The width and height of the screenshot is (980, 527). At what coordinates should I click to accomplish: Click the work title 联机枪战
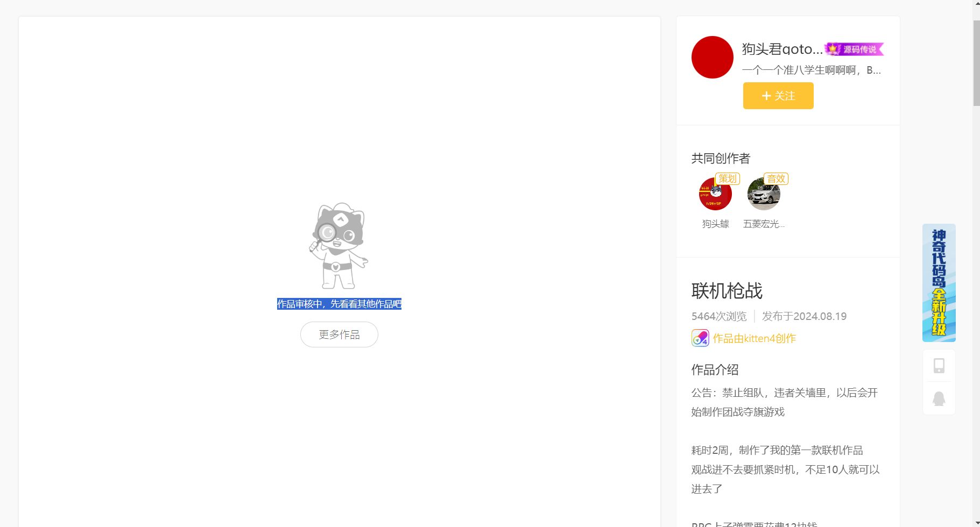point(727,291)
